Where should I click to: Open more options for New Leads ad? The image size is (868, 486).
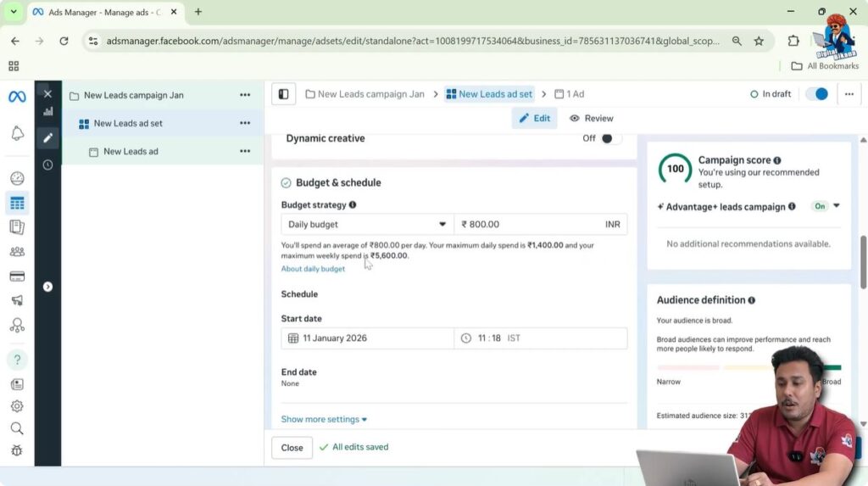point(245,151)
